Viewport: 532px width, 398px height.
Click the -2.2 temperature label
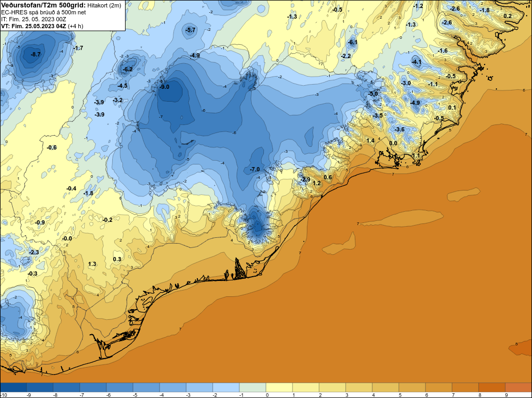tap(346, 56)
